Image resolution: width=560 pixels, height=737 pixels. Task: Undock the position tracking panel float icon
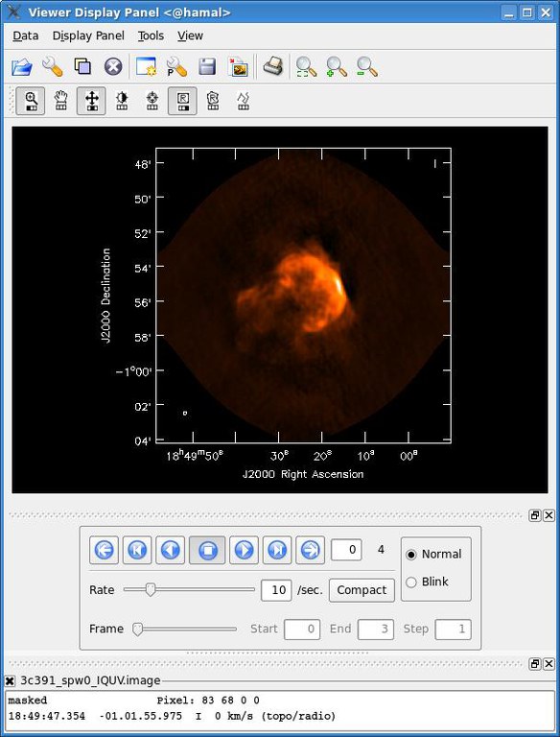pos(535,664)
